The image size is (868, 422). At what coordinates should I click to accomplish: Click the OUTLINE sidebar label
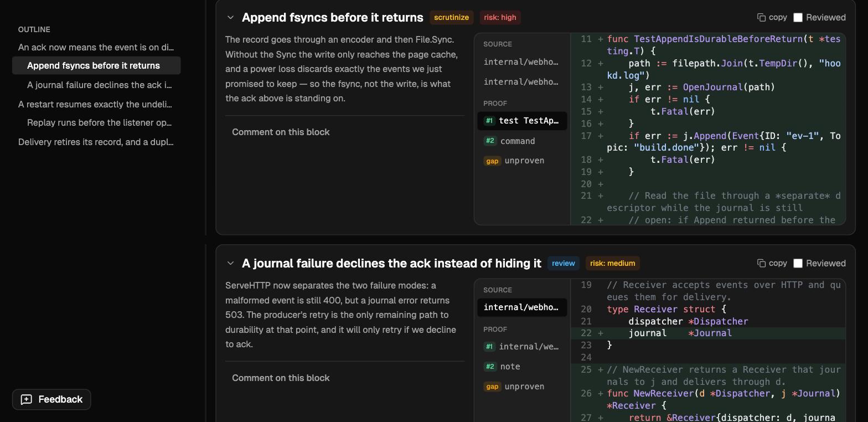coord(34,29)
